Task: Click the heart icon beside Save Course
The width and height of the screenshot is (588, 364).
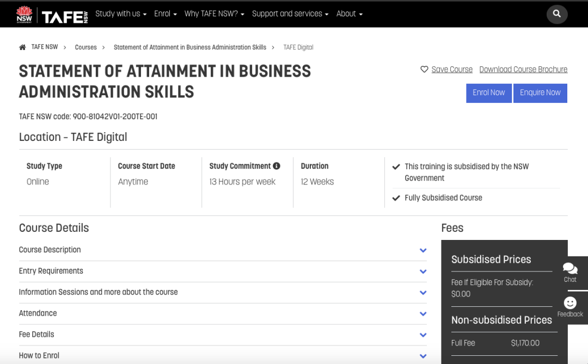Action: (x=424, y=69)
